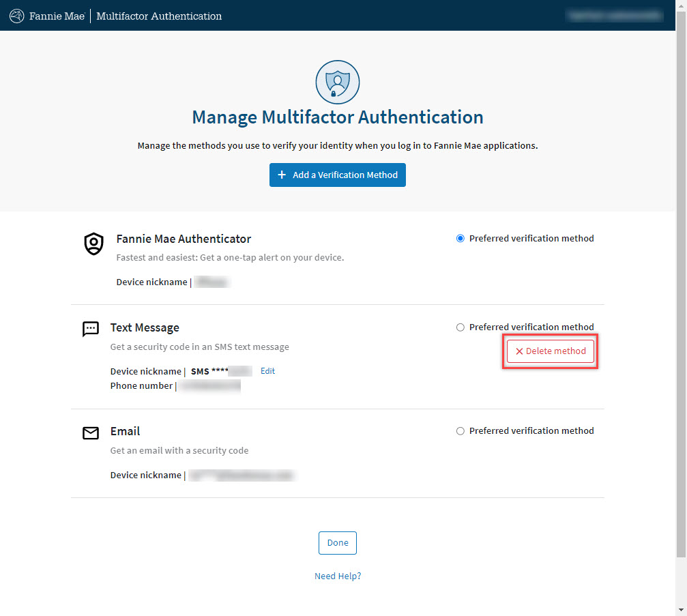687x616 pixels.
Task: Click the Manage Multifactor Authentication heading
Action: [337, 117]
